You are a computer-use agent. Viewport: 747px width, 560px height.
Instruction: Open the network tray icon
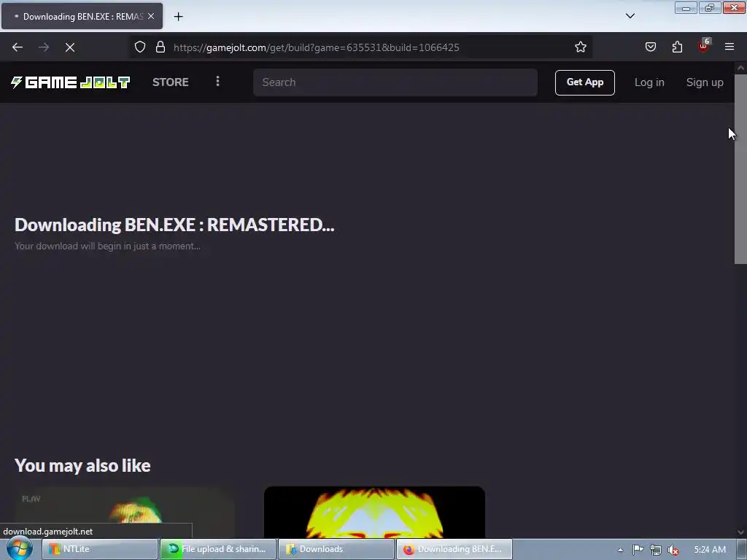click(x=656, y=550)
